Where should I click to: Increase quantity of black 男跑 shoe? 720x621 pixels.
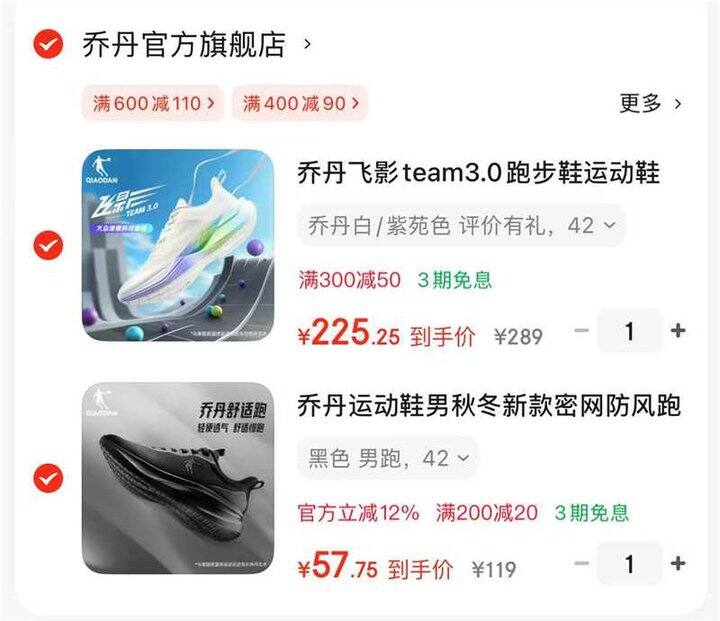click(x=678, y=563)
